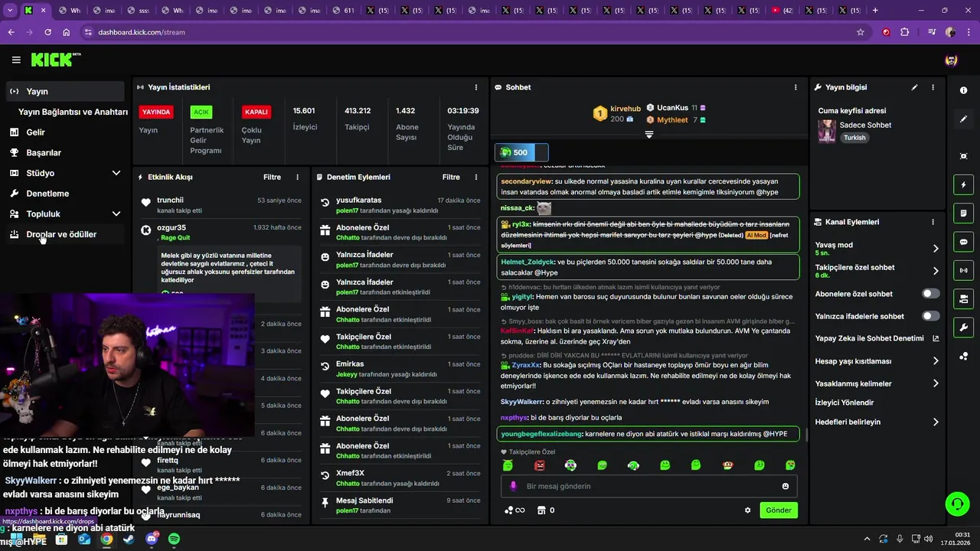Open Hedefleri belirleyin chevron
Viewport: 980px width, 551px height.
coord(936,422)
